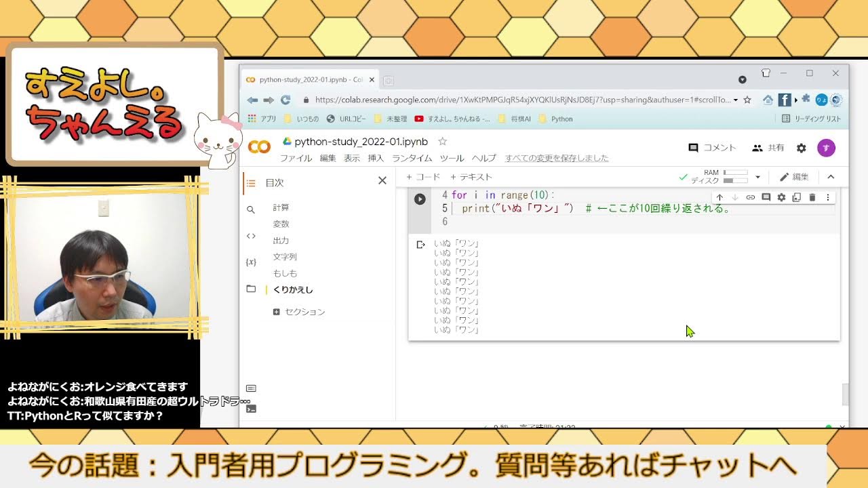The height and width of the screenshot is (488, 868).
Task: Open more cell actions three-dot menu
Action: (x=827, y=197)
